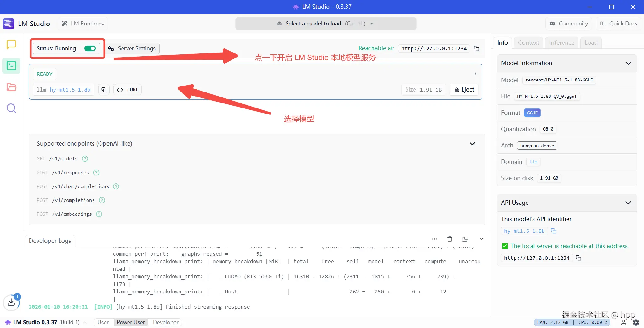Open Quick Docs

coord(619,24)
